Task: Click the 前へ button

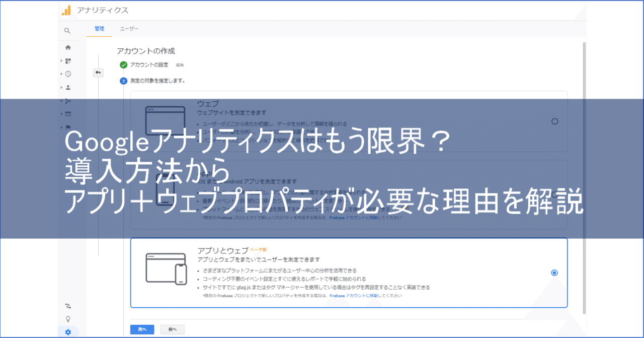Action: 173,329
